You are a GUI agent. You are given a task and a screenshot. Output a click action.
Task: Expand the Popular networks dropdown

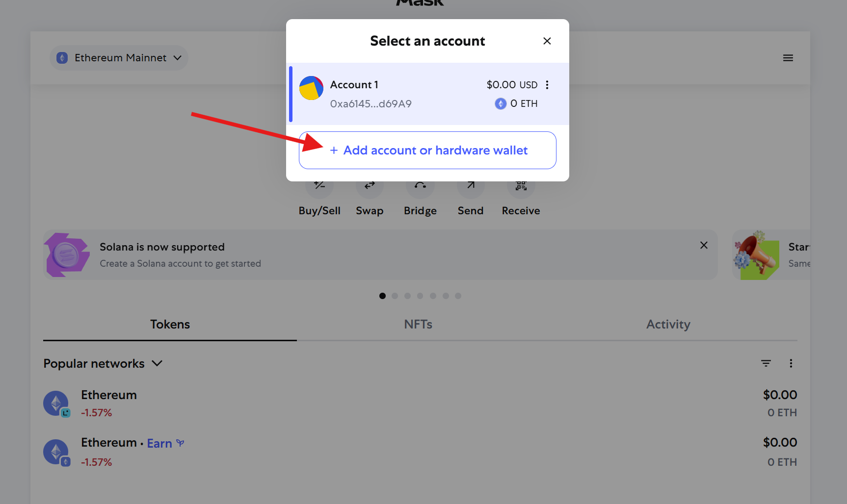103,364
